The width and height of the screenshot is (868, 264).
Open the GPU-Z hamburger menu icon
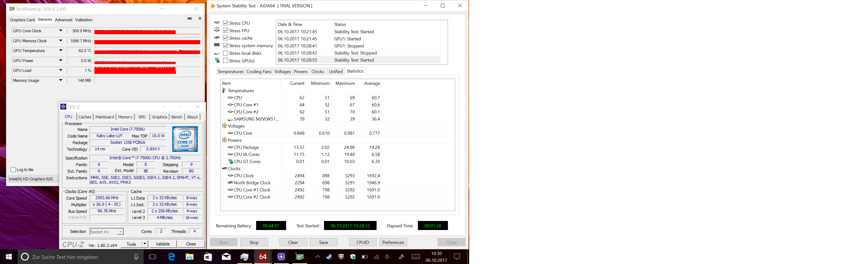pos(200,19)
